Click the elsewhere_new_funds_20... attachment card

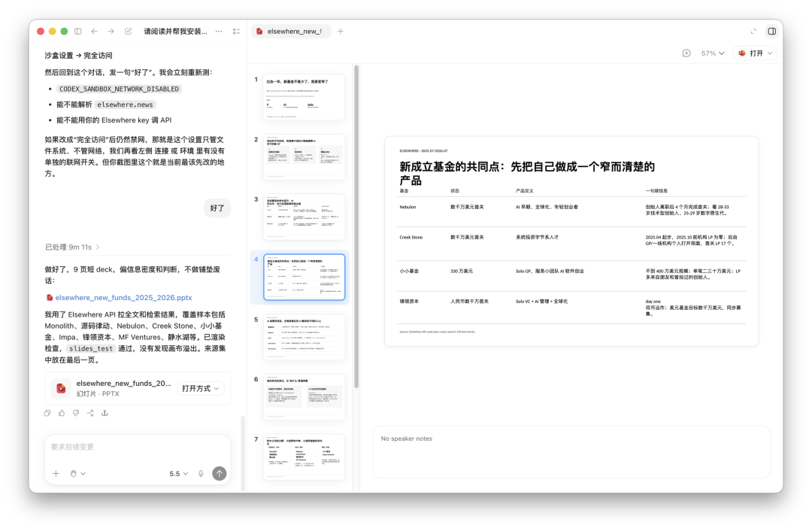[138, 388]
